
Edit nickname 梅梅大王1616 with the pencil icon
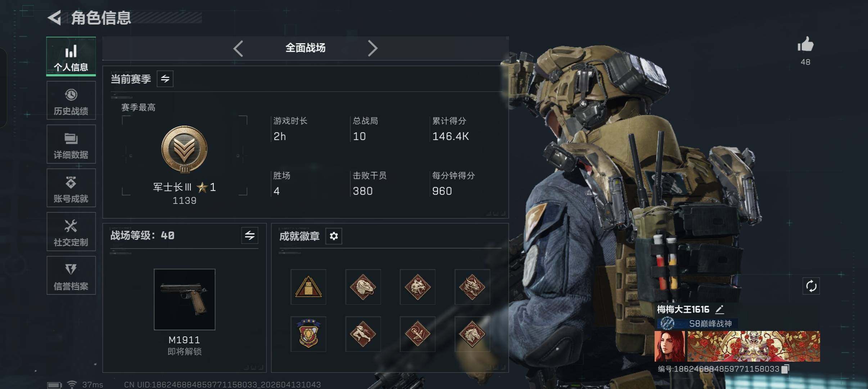tap(719, 309)
